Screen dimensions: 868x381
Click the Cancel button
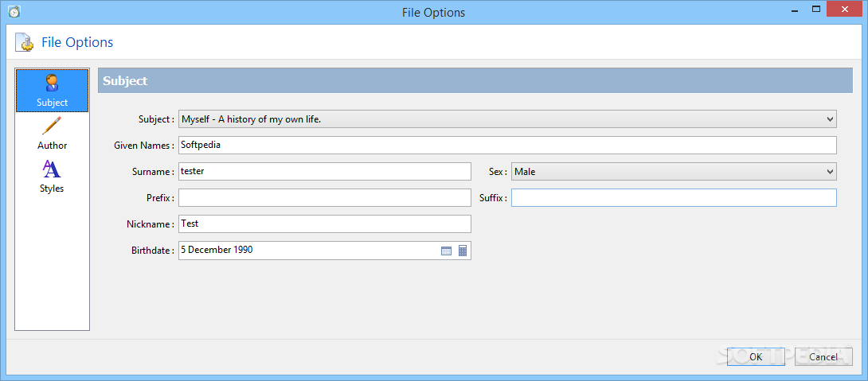(x=823, y=356)
